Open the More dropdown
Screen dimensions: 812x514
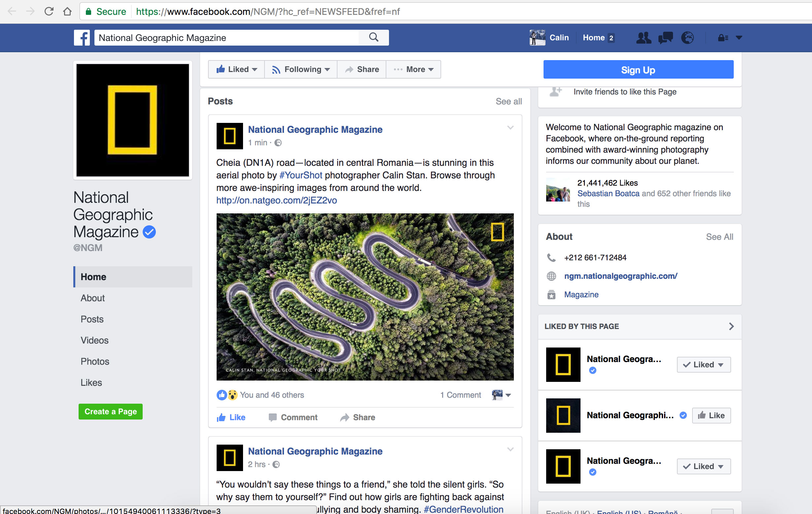(413, 69)
